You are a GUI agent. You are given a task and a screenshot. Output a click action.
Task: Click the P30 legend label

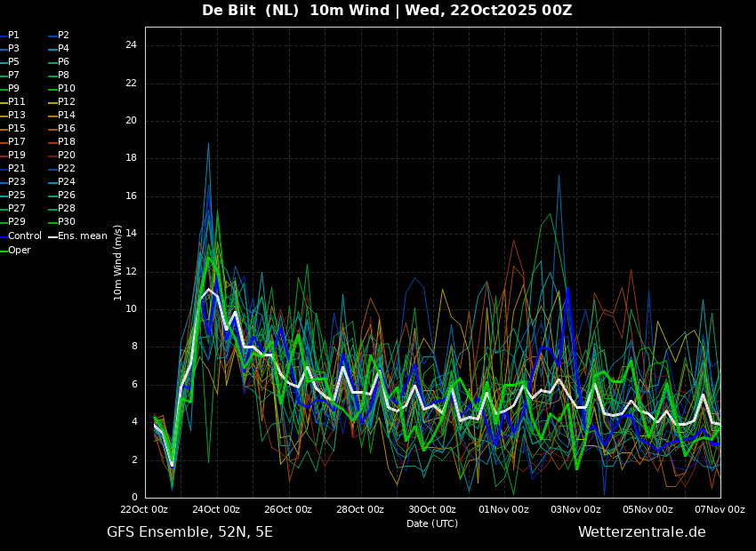pyautogui.click(x=67, y=222)
